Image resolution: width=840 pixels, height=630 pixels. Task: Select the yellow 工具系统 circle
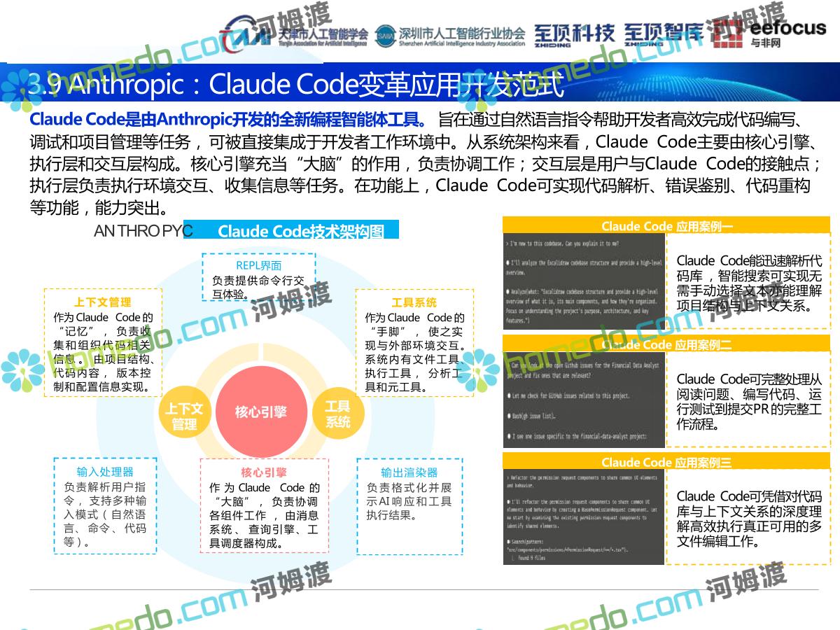click(x=337, y=414)
